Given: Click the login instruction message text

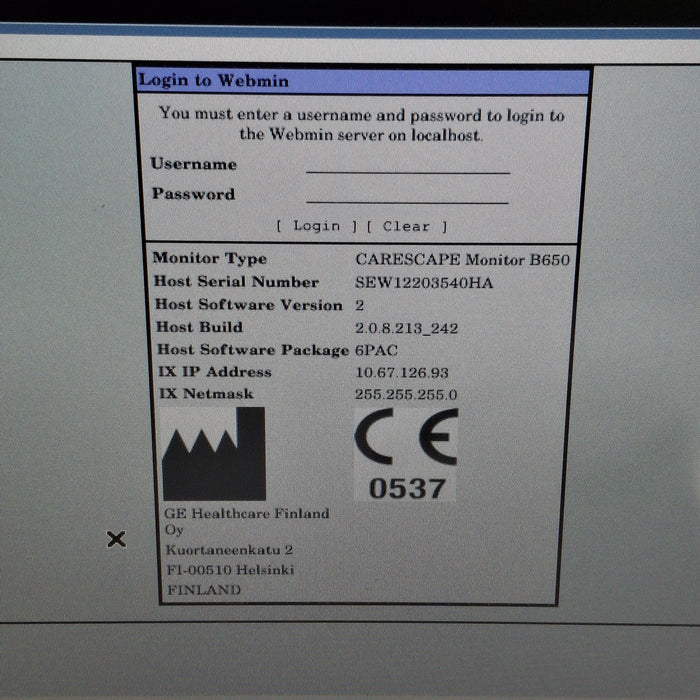Looking at the screenshot, I should (362, 125).
